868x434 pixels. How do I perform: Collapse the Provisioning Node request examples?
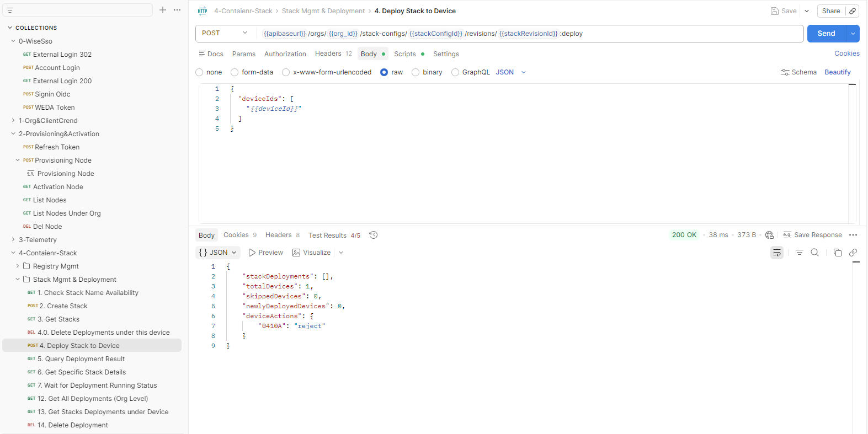pyautogui.click(x=18, y=160)
